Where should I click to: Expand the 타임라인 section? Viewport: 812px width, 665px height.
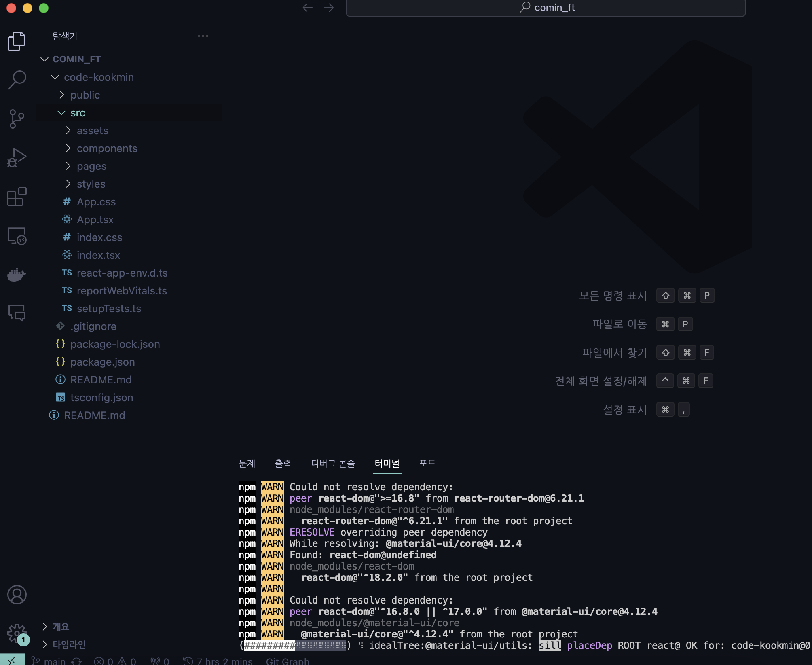pos(69,644)
